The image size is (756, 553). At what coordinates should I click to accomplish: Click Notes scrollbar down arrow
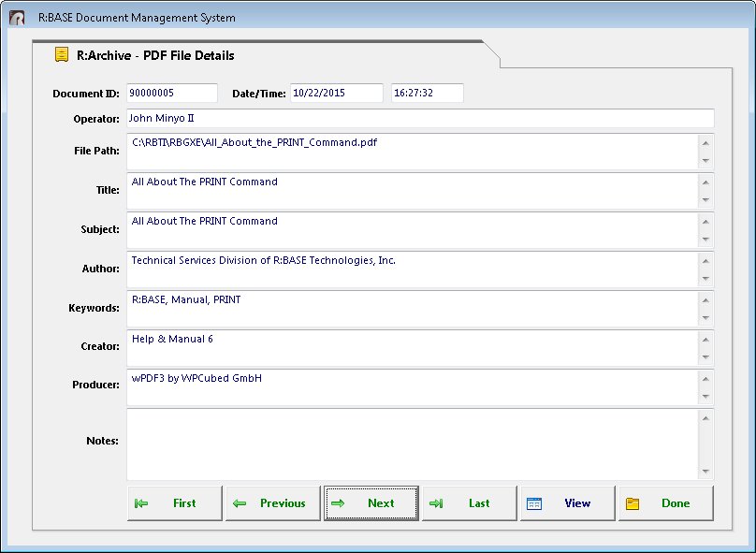point(705,471)
